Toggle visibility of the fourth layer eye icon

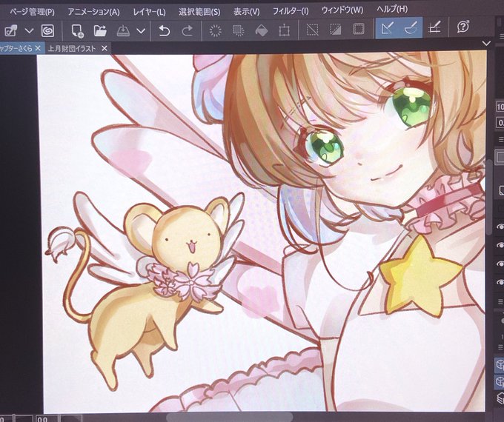click(x=500, y=282)
